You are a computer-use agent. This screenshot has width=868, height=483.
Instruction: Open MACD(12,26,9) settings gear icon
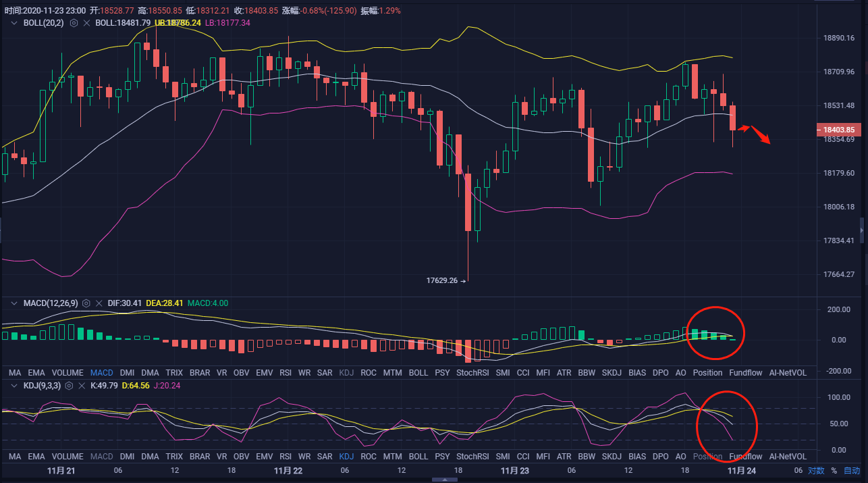[x=86, y=303]
